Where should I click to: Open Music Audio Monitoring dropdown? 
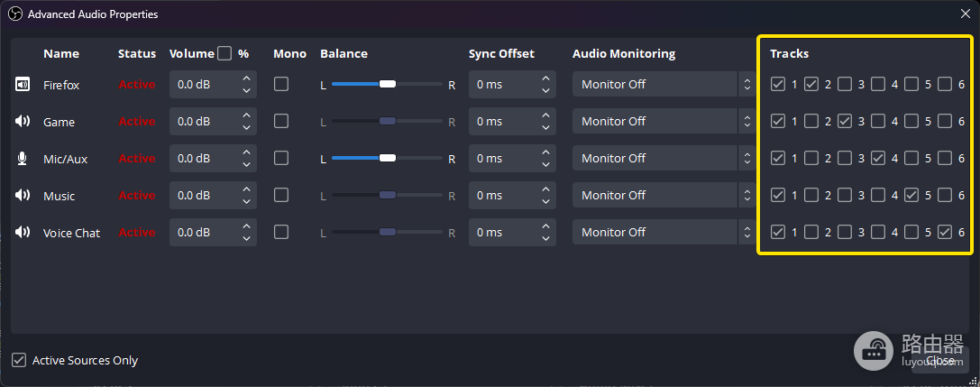(x=663, y=195)
